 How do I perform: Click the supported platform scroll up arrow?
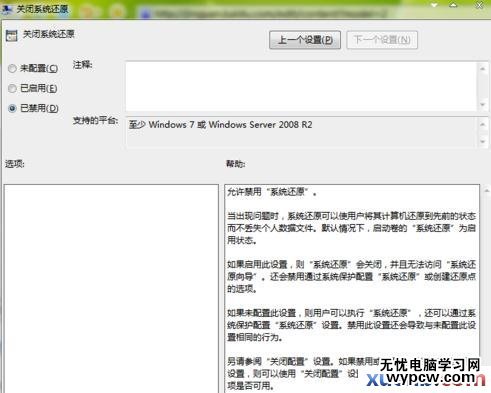pyautogui.click(x=482, y=124)
